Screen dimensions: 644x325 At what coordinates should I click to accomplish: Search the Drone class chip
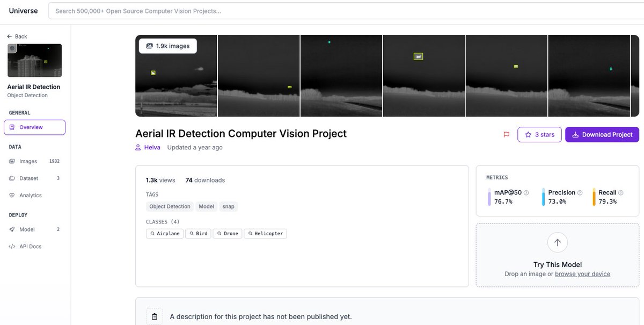pyautogui.click(x=228, y=234)
